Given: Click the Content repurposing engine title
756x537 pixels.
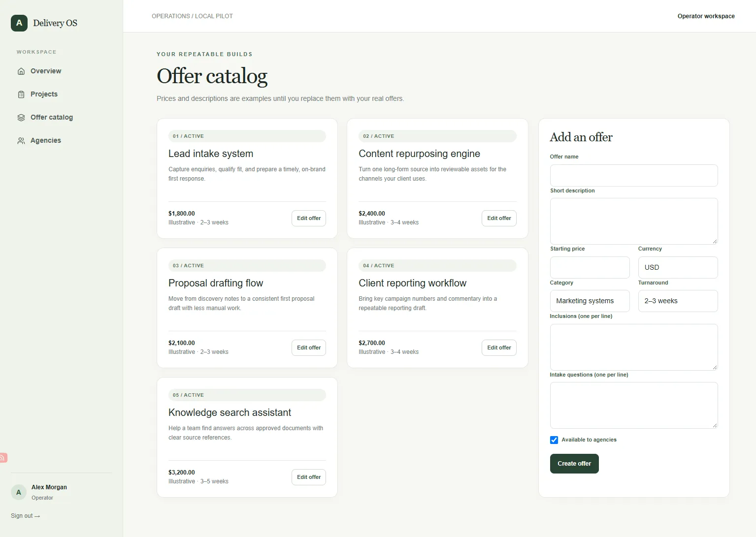Looking at the screenshot, I should coord(419,154).
